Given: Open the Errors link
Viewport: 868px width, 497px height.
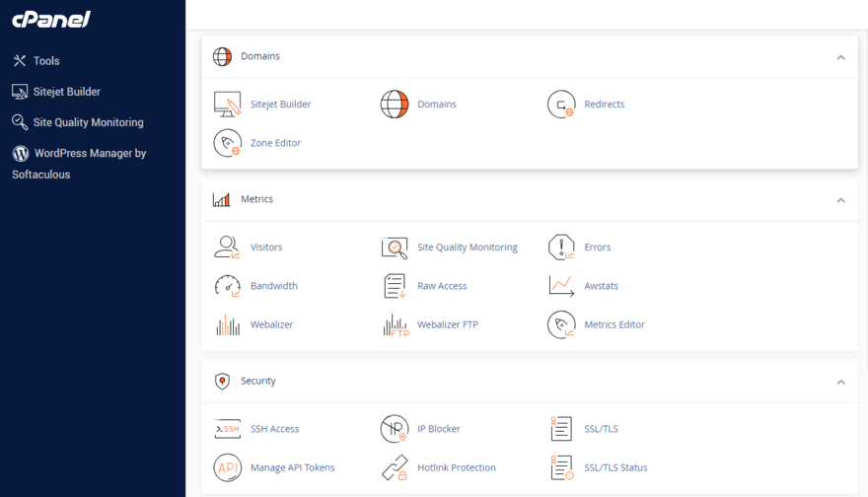Looking at the screenshot, I should click(598, 247).
